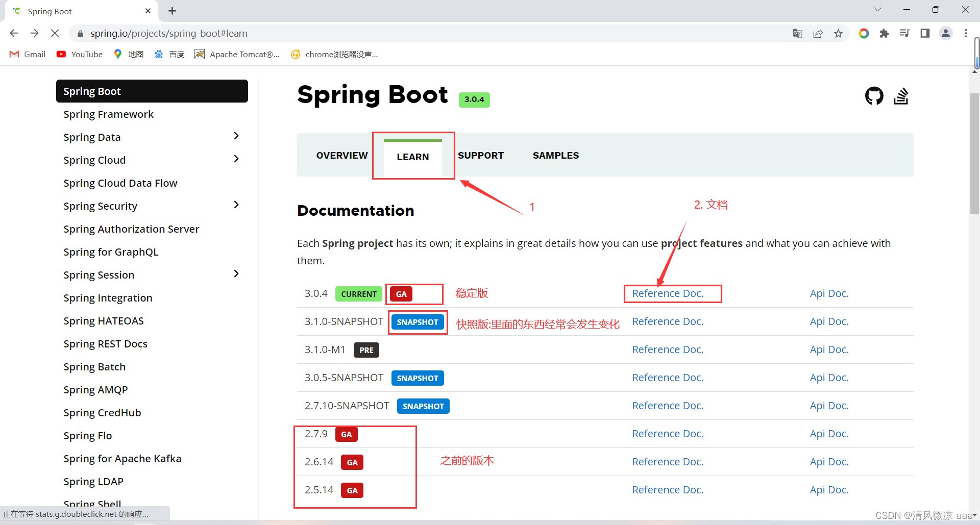Stop loading the page
Viewport: 980px width, 525px height.
[55, 33]
